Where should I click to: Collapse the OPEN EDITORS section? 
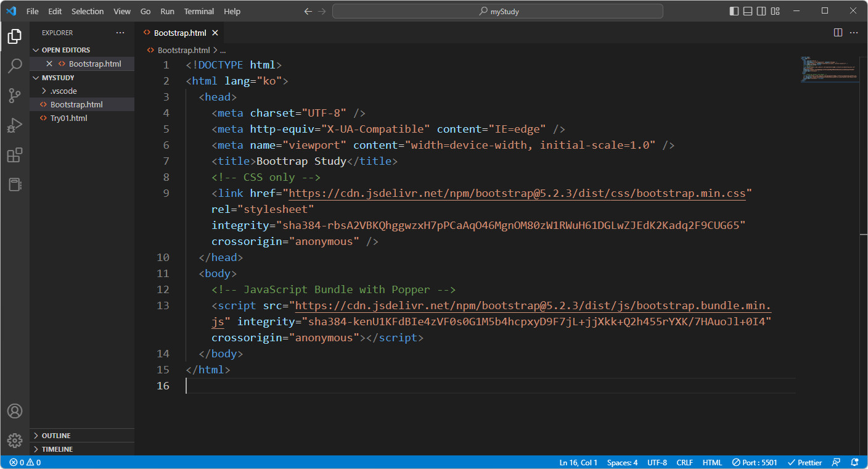pos(82,50)
